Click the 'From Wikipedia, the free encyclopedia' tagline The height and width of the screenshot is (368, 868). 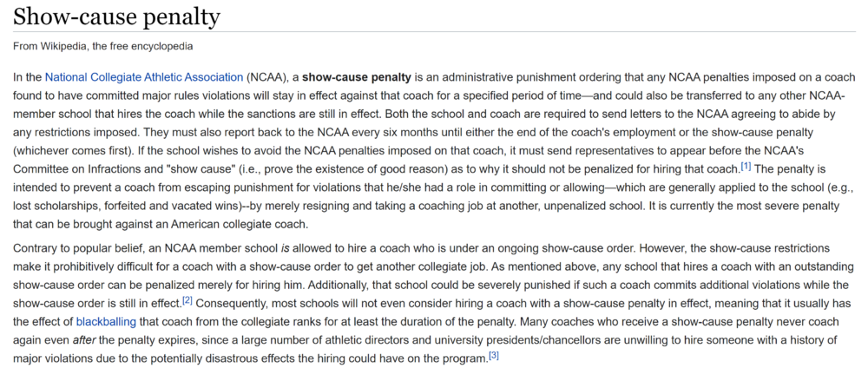coord(103,46)
